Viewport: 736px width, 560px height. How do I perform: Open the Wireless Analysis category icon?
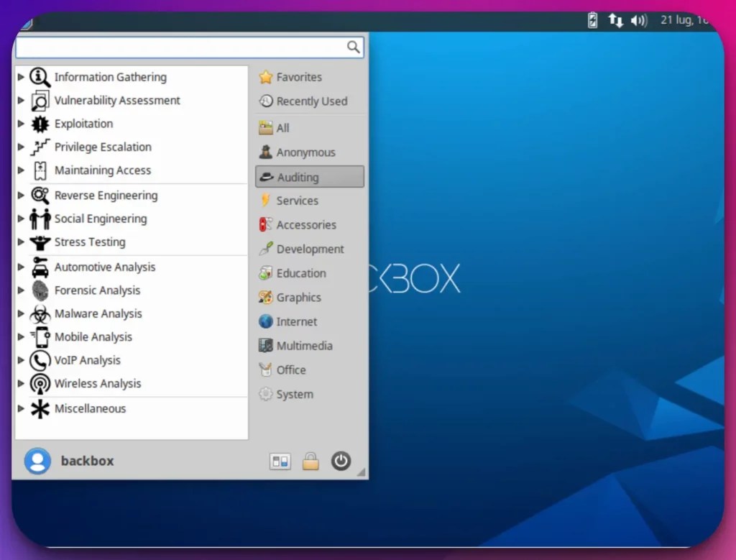tap(40, 384)
